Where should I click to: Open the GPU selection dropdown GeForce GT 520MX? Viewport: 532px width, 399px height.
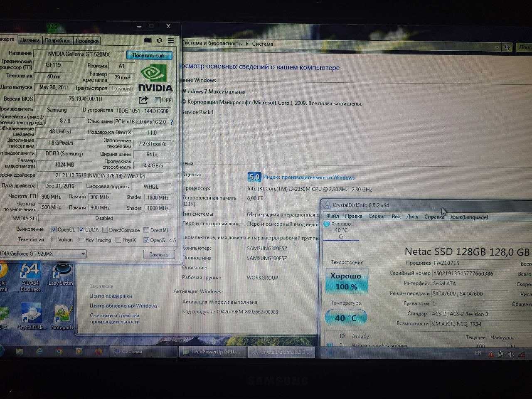[42, 254]
